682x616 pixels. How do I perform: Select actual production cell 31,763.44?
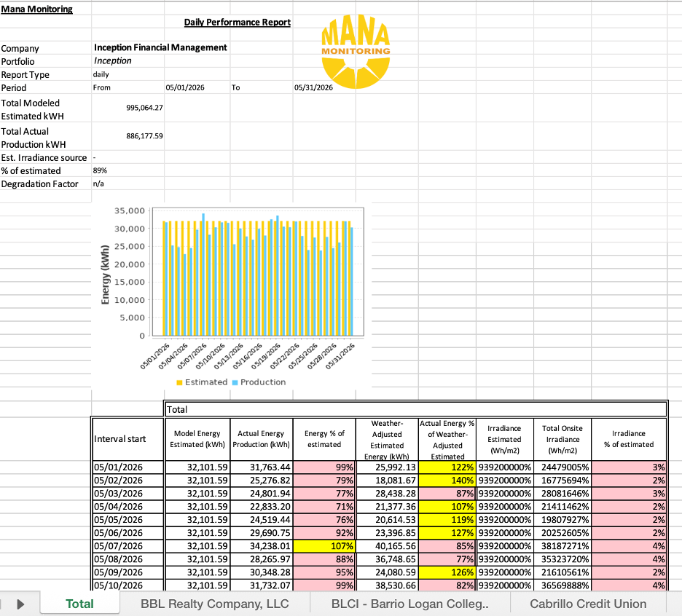[x=261, y=467]
